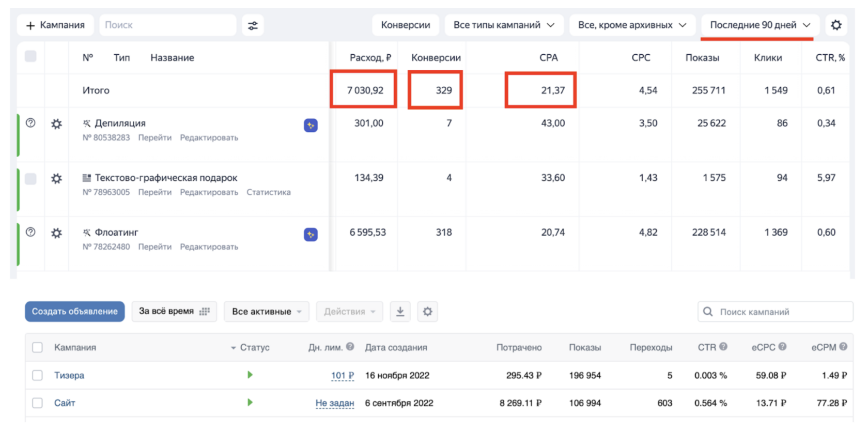This screenshot has height=432, width=868.
Task: Focus the Поиск кампаний search field
Action: [775, 312]
